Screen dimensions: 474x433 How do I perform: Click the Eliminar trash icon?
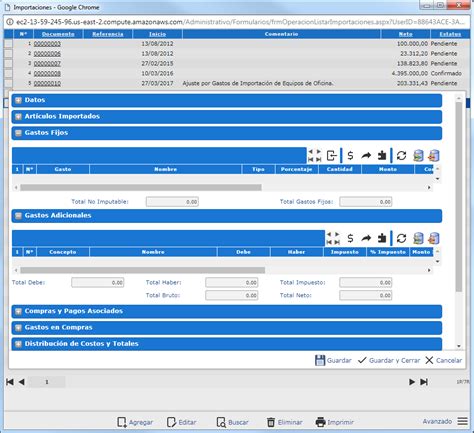coord(271,422)
